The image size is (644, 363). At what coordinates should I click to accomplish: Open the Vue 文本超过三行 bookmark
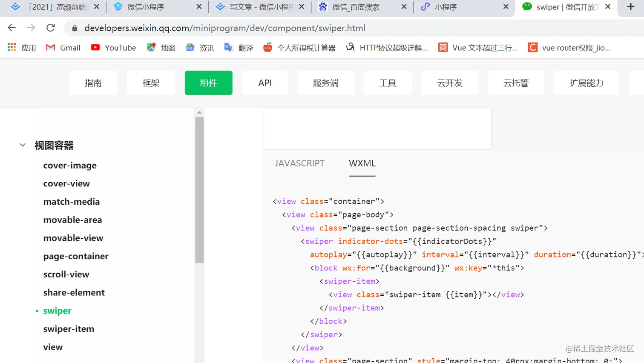pyautogui.click(x=478, y=48)
